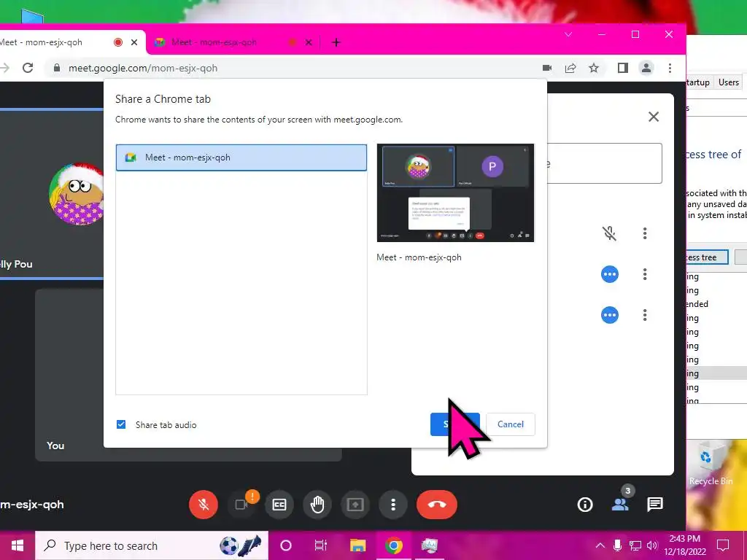Click Chrome icon on taskbar

393,545
